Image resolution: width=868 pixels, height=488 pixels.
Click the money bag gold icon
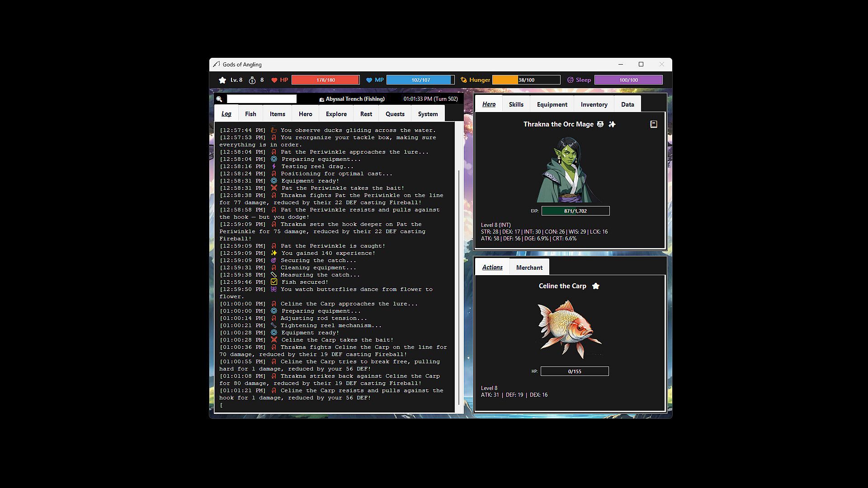tap(252, 80)
